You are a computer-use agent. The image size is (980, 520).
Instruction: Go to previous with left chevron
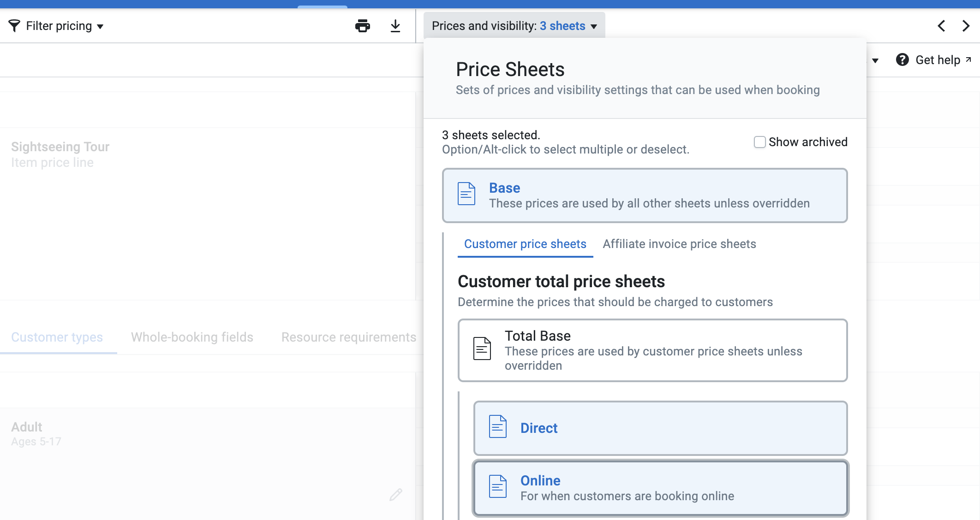point(942,26)
